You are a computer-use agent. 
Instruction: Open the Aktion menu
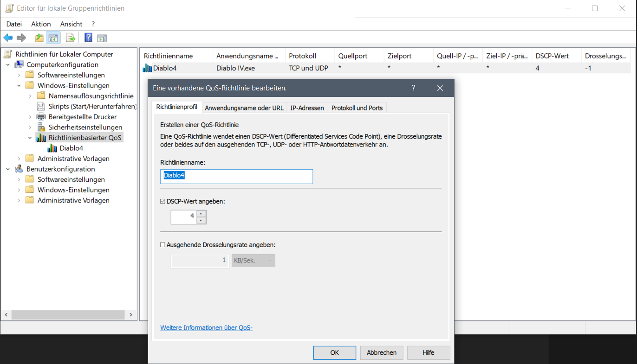41,24
